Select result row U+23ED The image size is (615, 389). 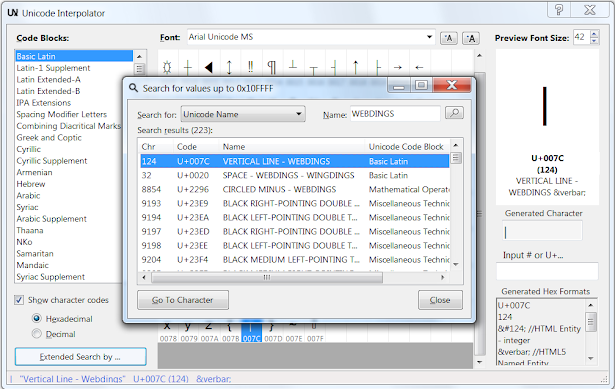coord(295,232)
